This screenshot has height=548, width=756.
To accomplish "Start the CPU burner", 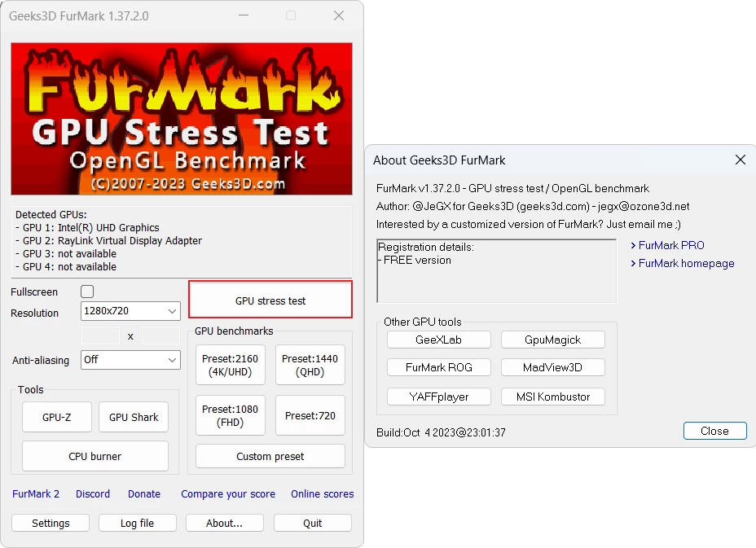I will tap(95, 456).
